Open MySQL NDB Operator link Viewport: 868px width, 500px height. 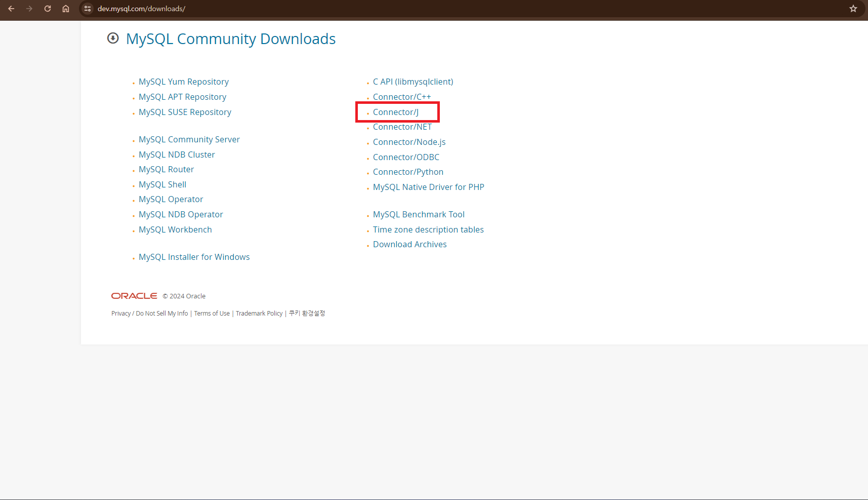181,214
